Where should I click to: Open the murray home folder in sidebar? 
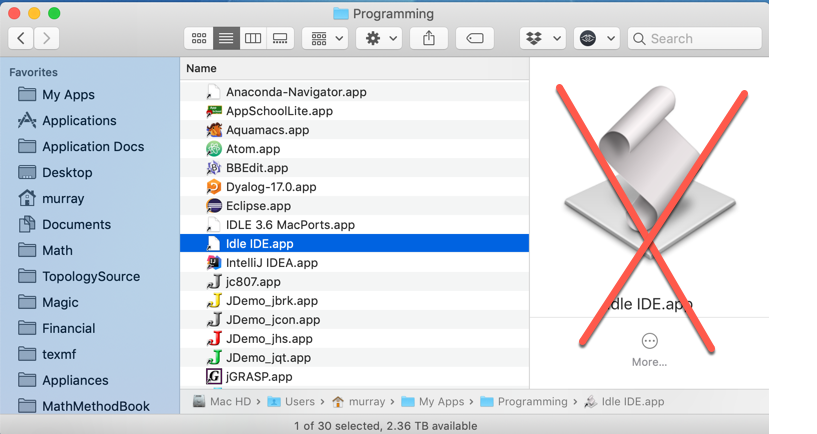(x=51, y=199)
